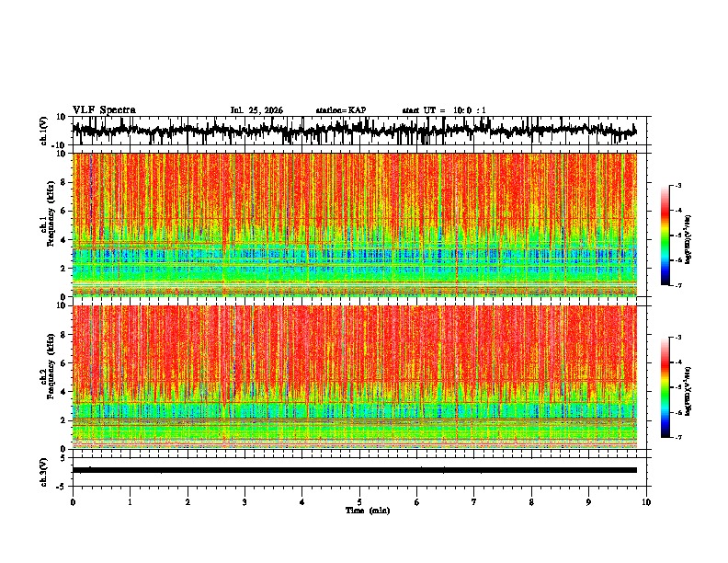Click time axis tick label "9"
Screen dimensions: 728x563
[x=588, y=502]
